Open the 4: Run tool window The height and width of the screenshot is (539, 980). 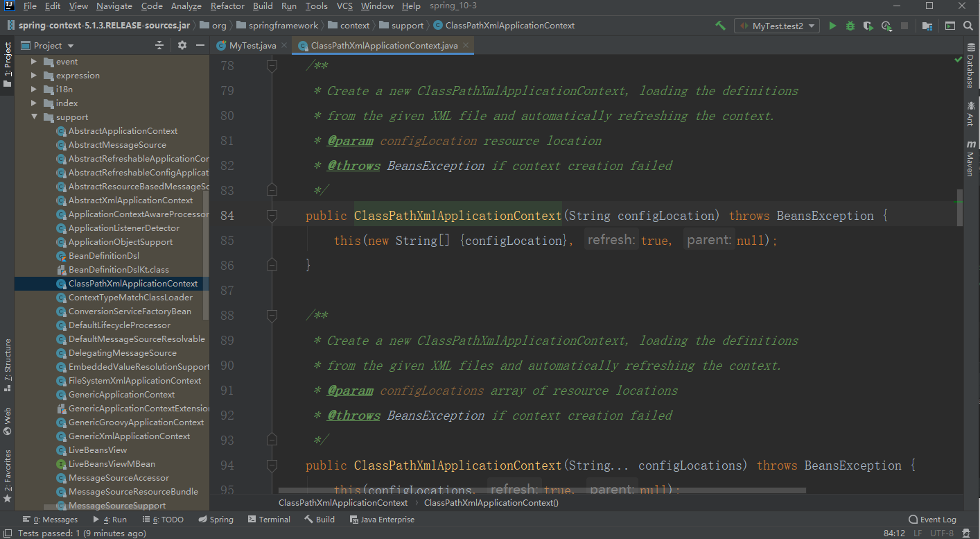tap(110, 520)
